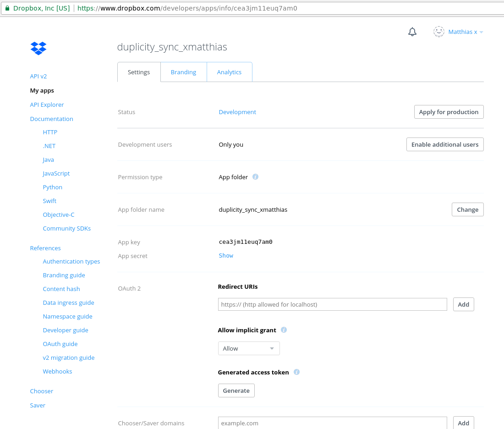Open Java documentation link
Viewport: 504px width, 429px height.
click(48, 160)
